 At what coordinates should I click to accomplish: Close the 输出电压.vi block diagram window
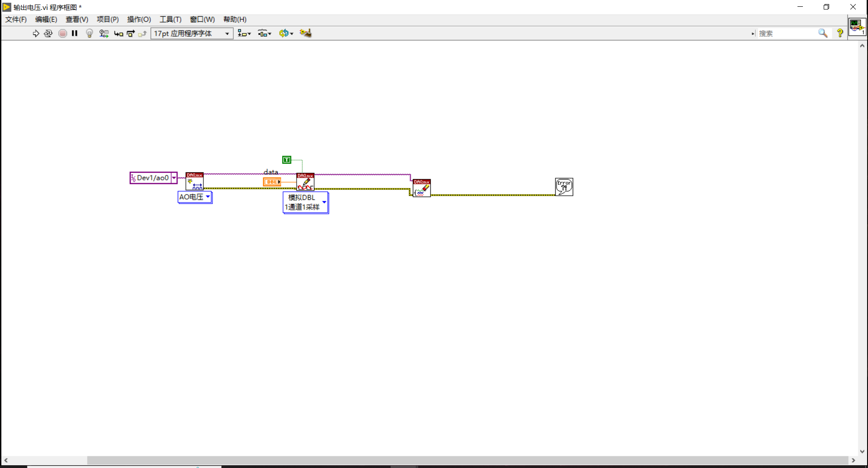point(853,7)
